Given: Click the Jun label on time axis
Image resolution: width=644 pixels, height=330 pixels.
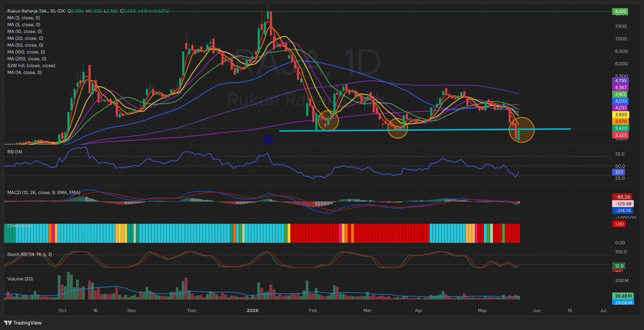Looking at the screenshot, I should (537, 311).
